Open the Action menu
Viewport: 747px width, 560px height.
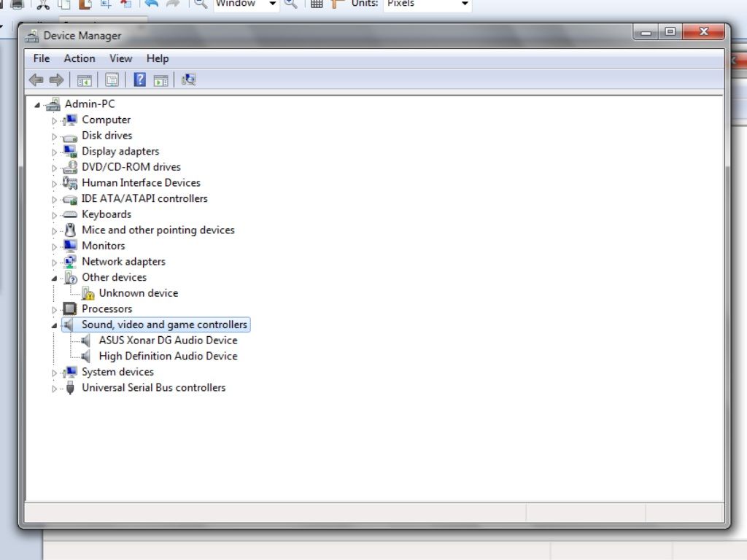point(79,58)
